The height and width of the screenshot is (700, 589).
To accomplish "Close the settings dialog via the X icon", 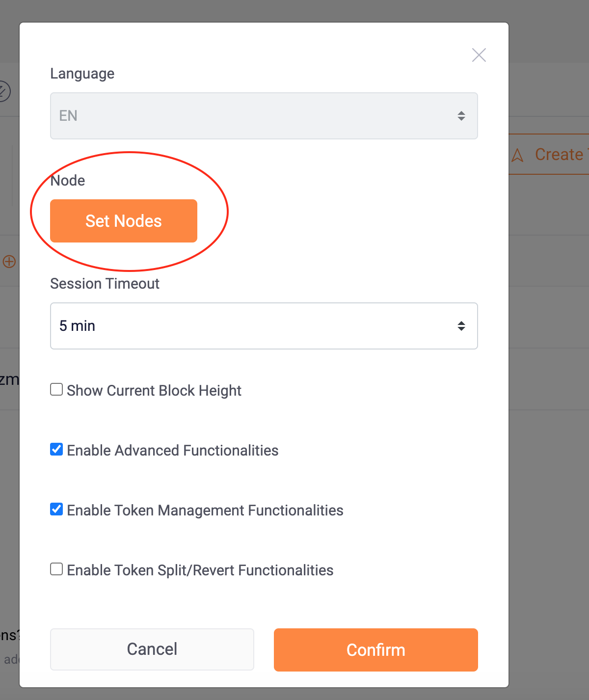I will pyautogui.click(x=479, y=55).
